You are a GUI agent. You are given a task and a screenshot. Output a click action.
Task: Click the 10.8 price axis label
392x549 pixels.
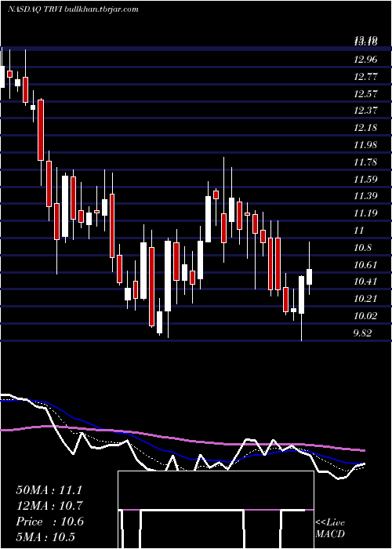(x=362, y=248)
